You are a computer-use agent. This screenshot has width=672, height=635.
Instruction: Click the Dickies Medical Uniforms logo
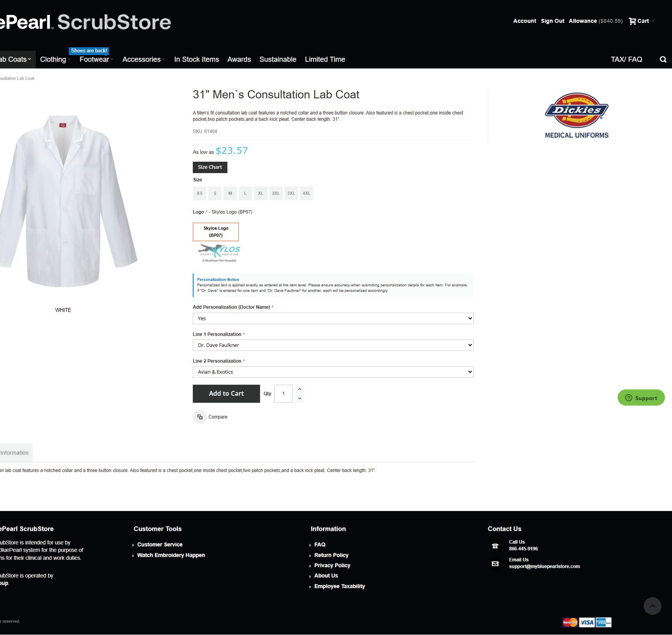pos(576,116)
